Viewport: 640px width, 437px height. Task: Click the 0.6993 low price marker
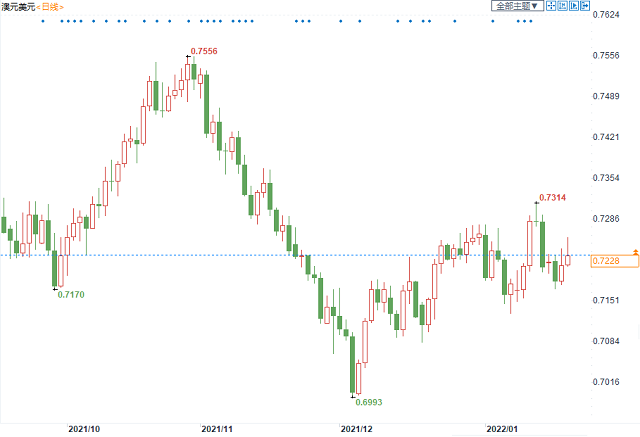pos(369,402)
